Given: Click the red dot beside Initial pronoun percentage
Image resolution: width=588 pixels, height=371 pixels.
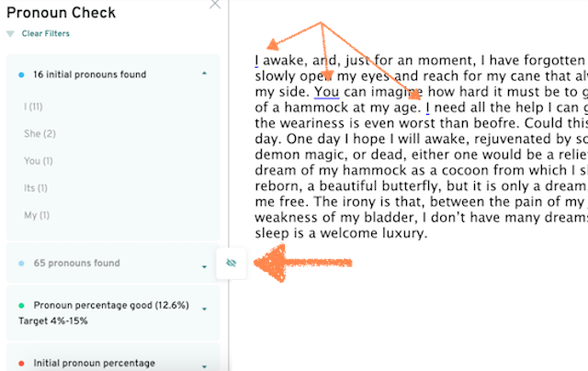Looking at the screenshot, I should click(x=21, y=364).
